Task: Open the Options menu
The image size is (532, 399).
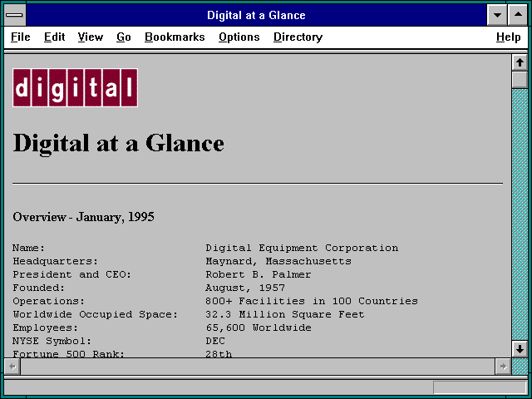Action: pyautogui.click(x=239, y=37)
